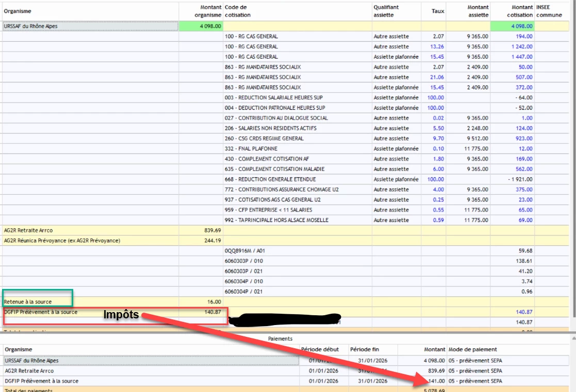Select 959 - CFP ENTREPRISE < 11 SALARIES

pyautogui.click(x=268, y=210)
